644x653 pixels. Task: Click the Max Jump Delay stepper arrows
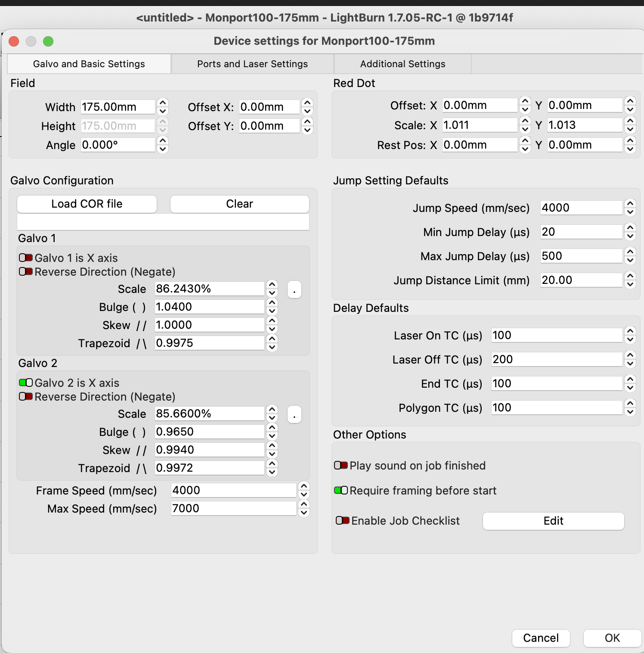(x=630, y=256)
